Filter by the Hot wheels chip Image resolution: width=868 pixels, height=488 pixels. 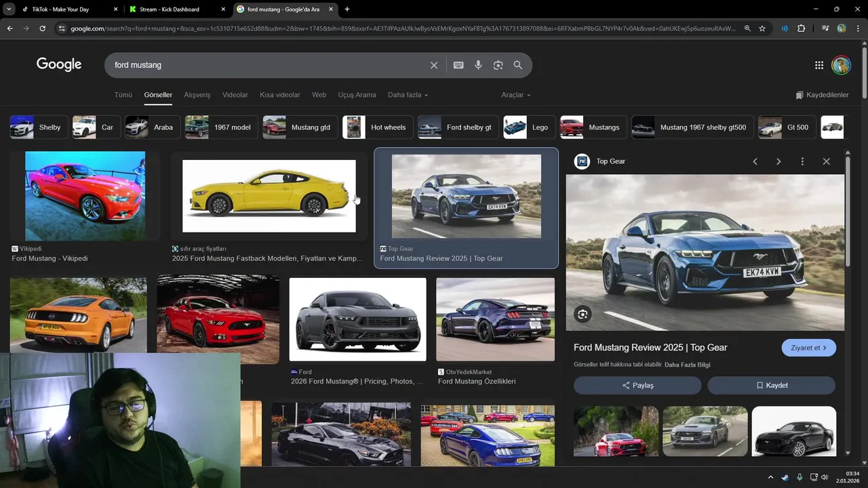(376, 127)
